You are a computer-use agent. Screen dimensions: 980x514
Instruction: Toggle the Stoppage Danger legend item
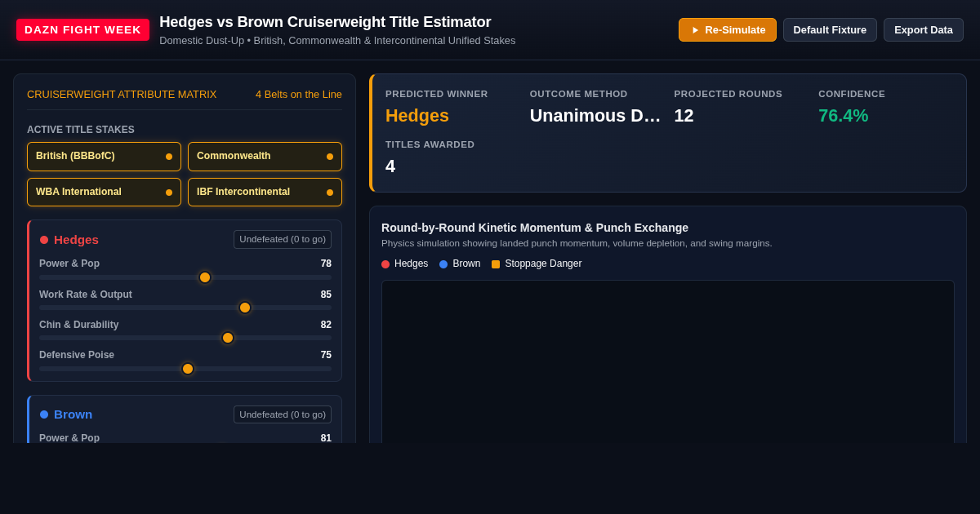click(x=537, y=264)
